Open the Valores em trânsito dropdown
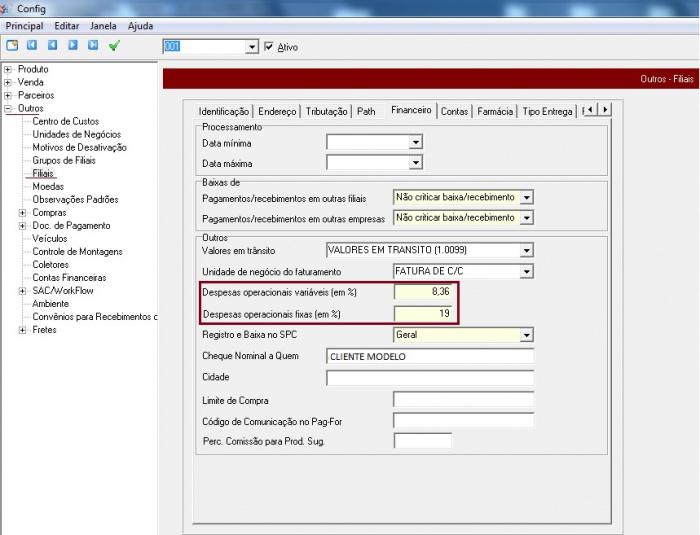700x535 pixels. [x=526, y=250]
